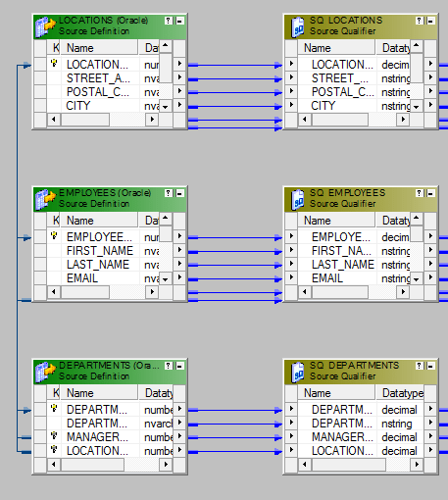448x500 pixels.
Task: Iconize the EMPLOYEES source definition box
Action: click(x=180, y=193)
